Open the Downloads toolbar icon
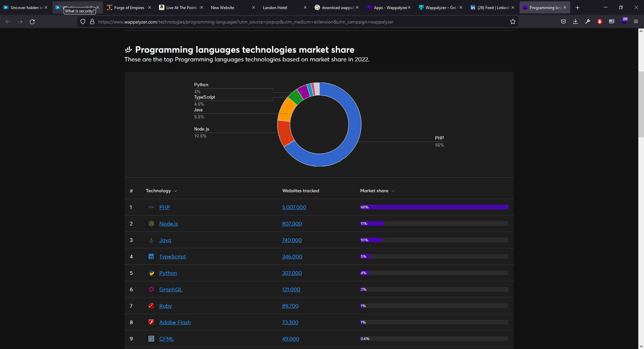 tap(576, 21)
